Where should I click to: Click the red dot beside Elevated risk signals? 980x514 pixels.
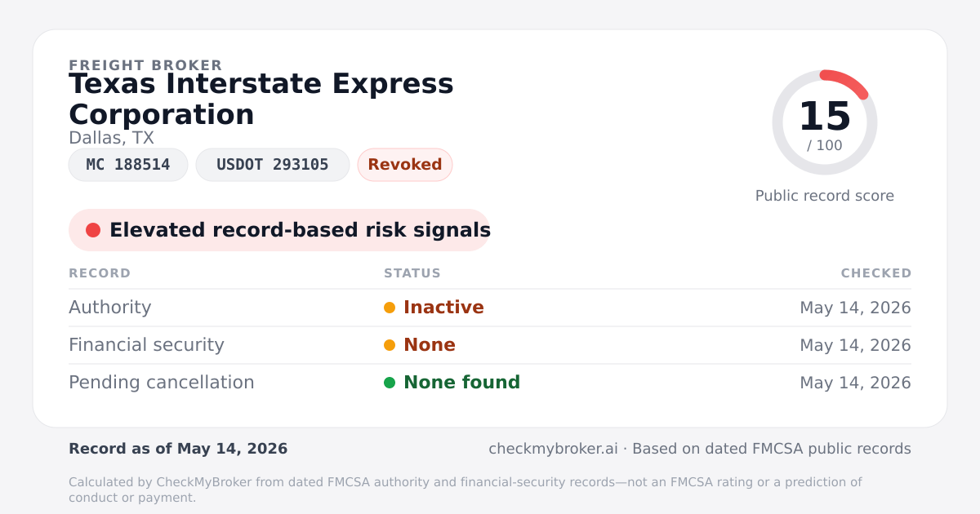tap(93, 230)
